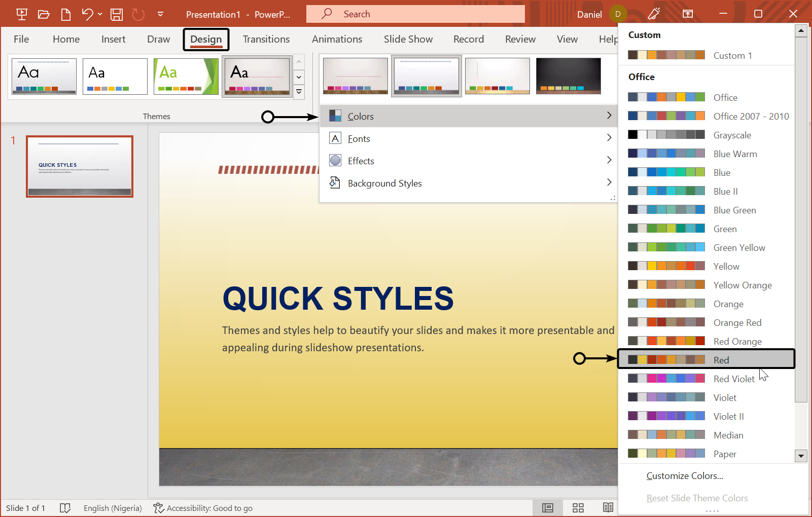Switch to the Insert tab

(113, 39)
